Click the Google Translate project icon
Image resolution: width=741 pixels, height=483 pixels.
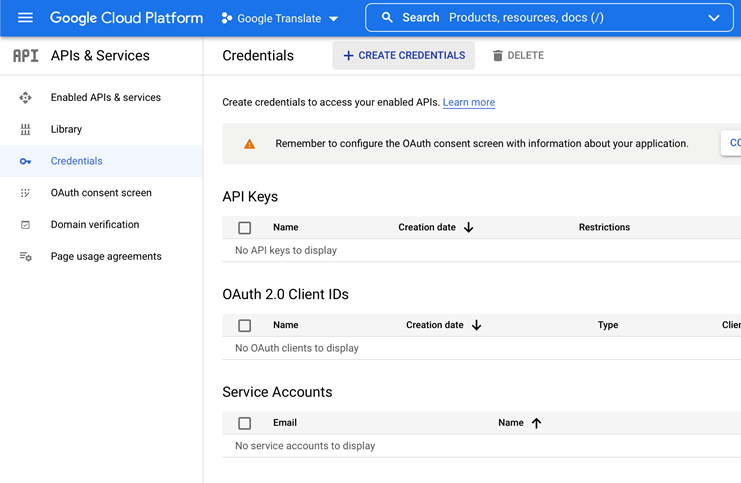coord(227,18)
